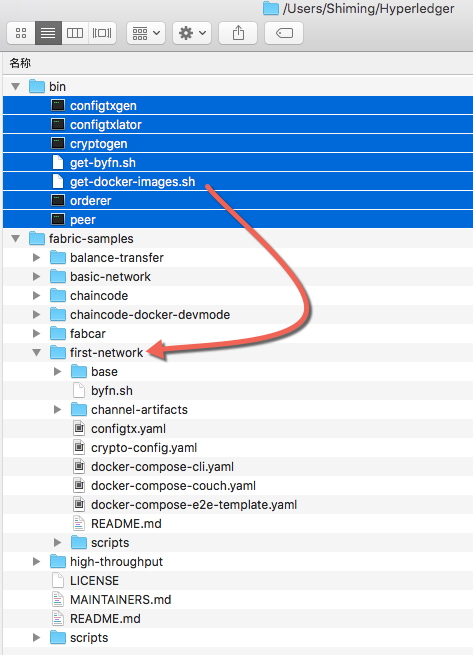Viewport: 473px width, 655px height.
Task: Click the first-network folder icon
Action: [58, 353]
